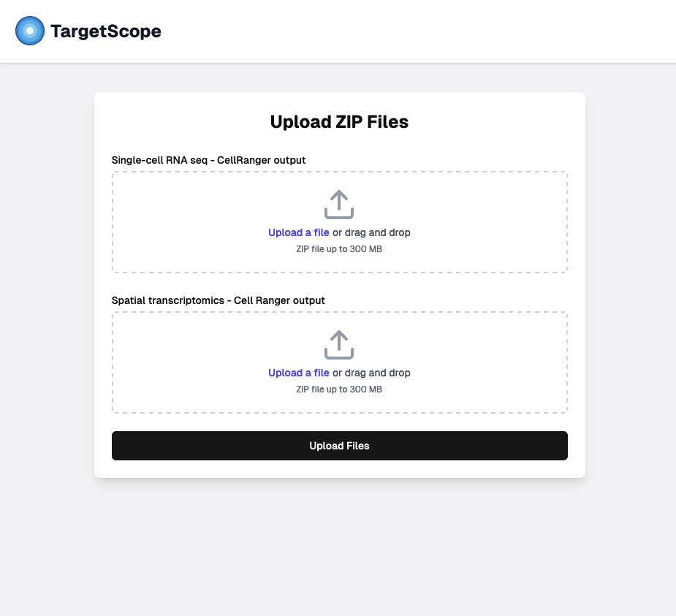
Task: Click the Spatial transcriptomics dropzone area
Action: (338, 362)
